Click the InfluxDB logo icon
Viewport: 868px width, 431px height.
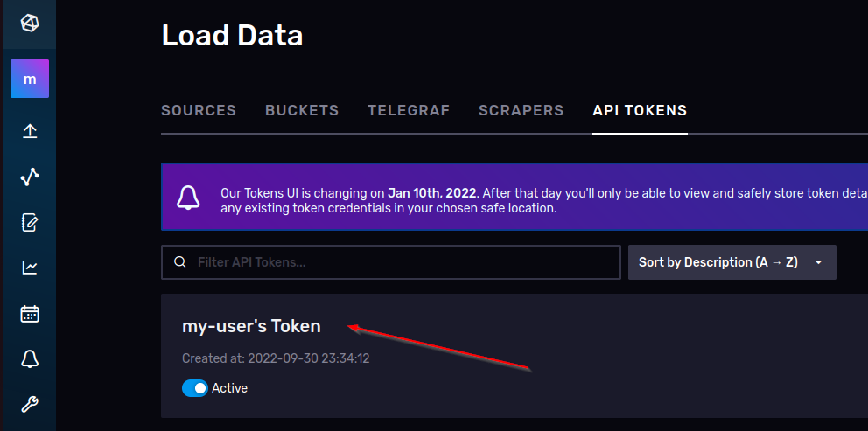[30, 24]
